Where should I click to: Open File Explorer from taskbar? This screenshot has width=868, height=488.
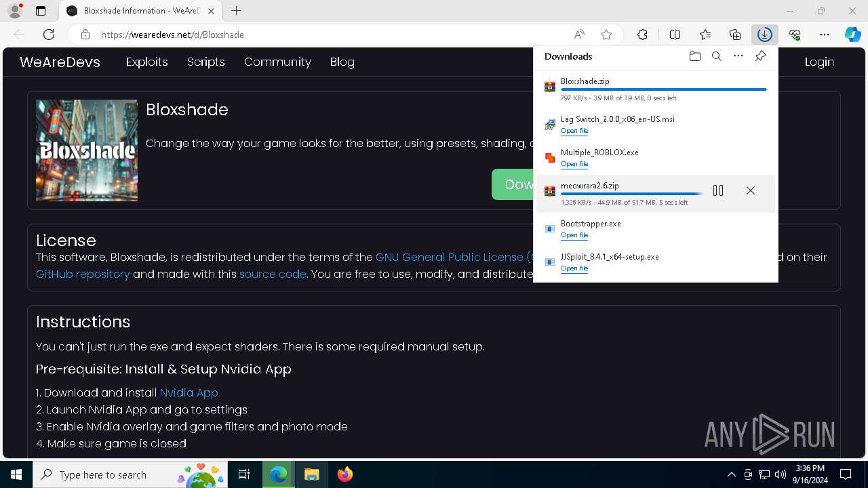(311, 474)
